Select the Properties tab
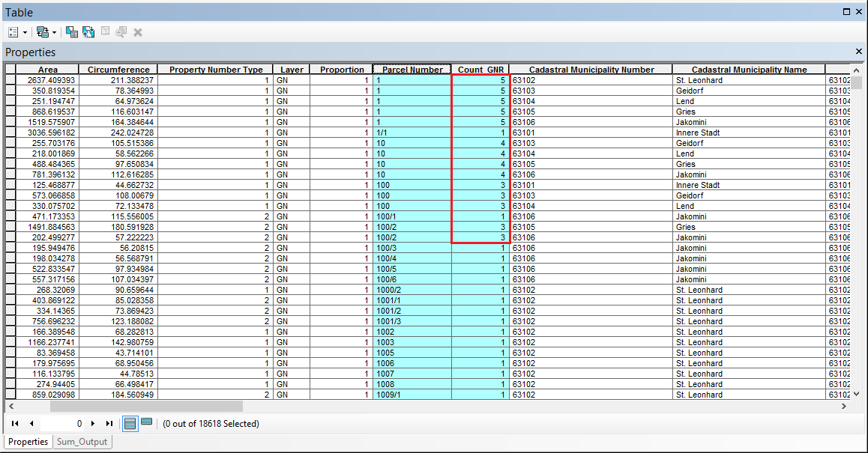This screenshot has height=453, width=868. tap(28, 442)
